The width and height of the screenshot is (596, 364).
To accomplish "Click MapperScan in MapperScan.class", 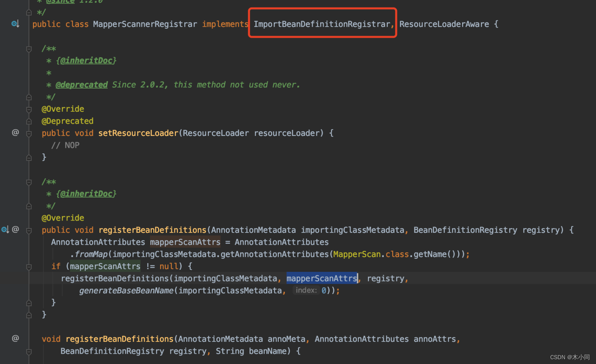I will pos(357,254).
